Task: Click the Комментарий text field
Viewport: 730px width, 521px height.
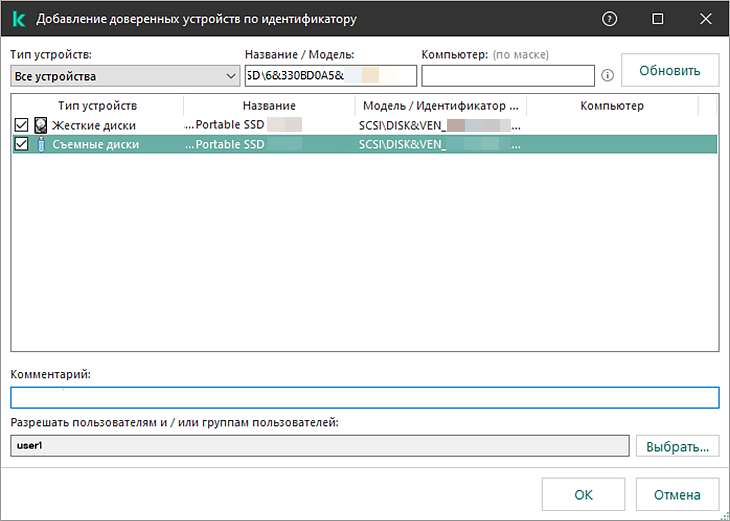Action: (x=365, y=398)
